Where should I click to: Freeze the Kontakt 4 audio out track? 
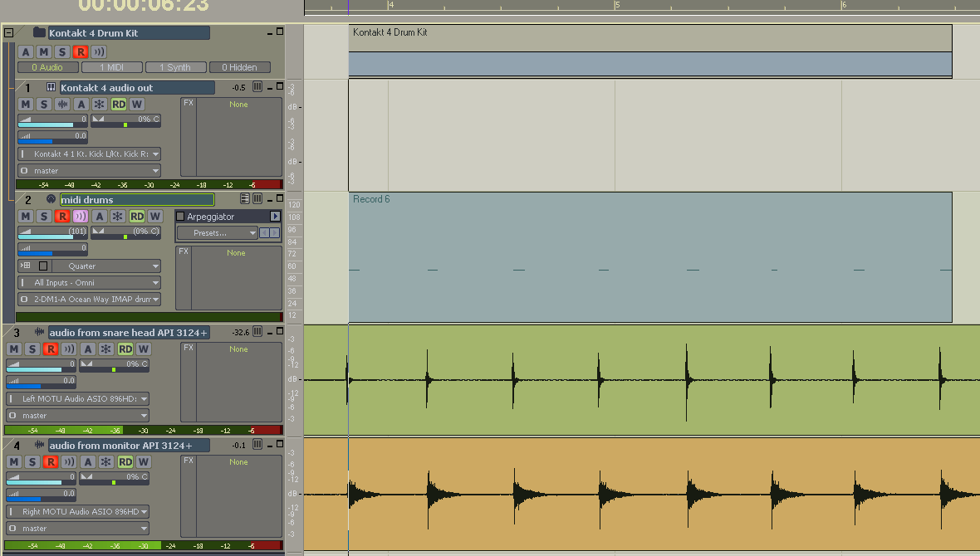[99, 105]
